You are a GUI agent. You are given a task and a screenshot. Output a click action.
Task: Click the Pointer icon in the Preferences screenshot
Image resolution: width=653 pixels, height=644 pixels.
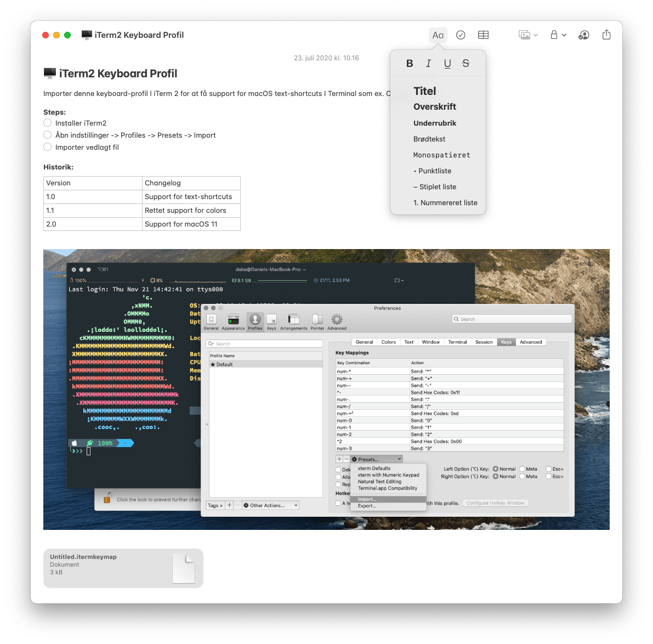click(x=317, y=322)
